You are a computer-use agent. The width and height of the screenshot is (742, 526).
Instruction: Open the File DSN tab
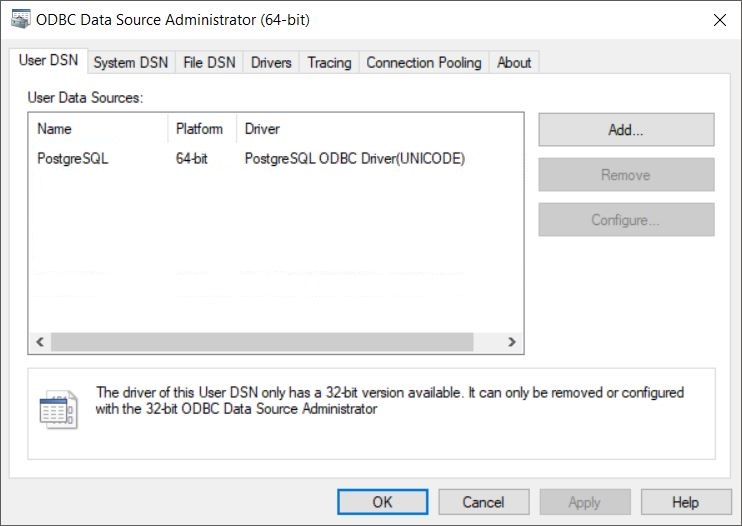[x=209, y=62]
